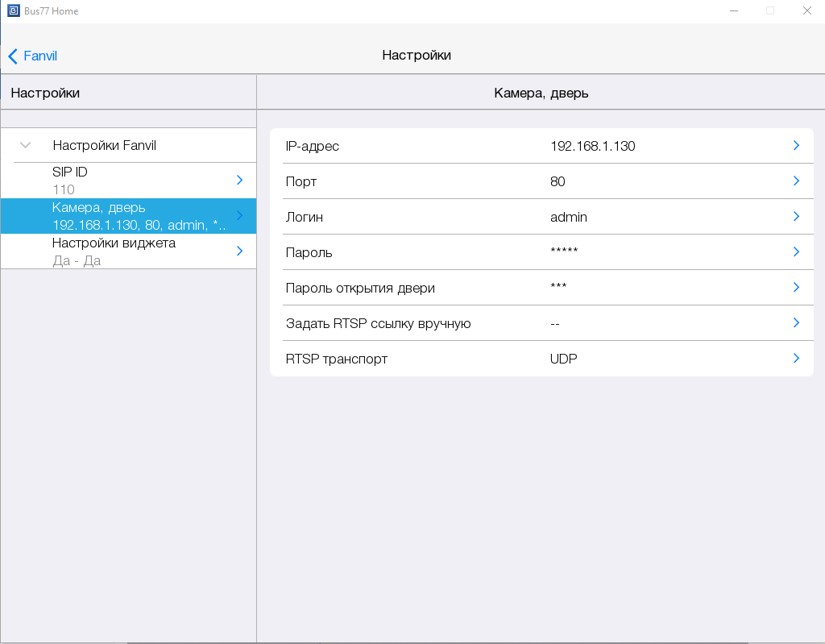
Task: Click the chevron of Пароль row
Action: coord(796,252)
